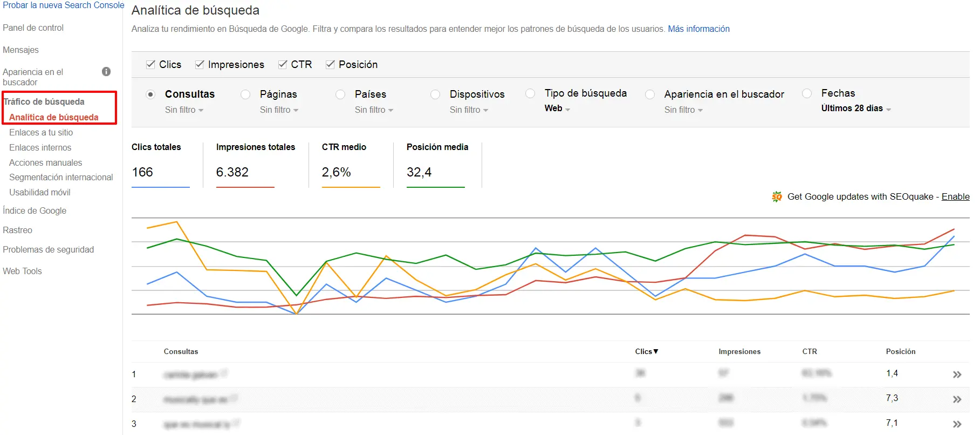
Task: Open the Últimos 28 días date dropdown
Action: (855, 108)
